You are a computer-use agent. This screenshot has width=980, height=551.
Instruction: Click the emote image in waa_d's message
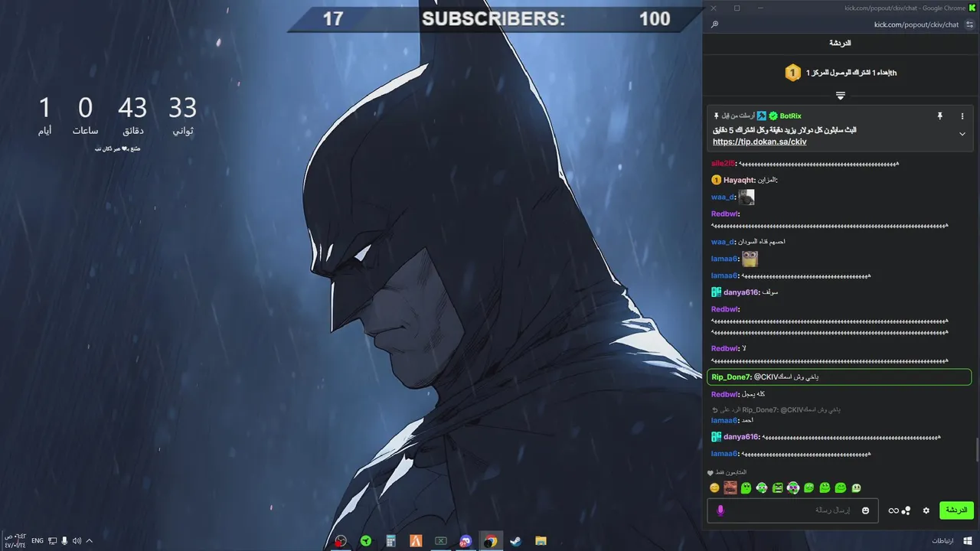click(x=746, y=197)
